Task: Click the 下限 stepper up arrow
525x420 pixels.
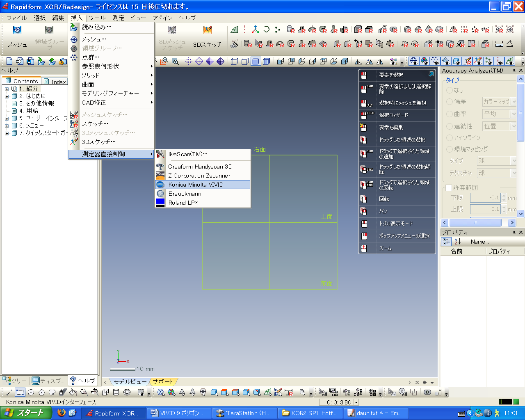Action: [504, 195]
